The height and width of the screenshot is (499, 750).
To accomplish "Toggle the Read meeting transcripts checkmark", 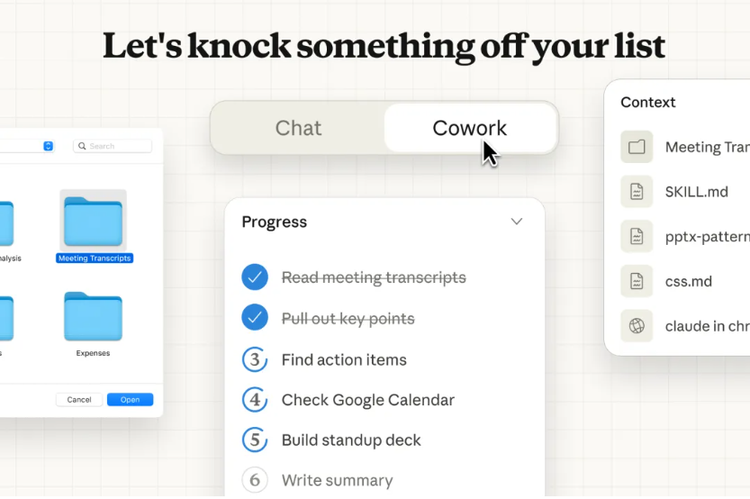I will [255, 278].
